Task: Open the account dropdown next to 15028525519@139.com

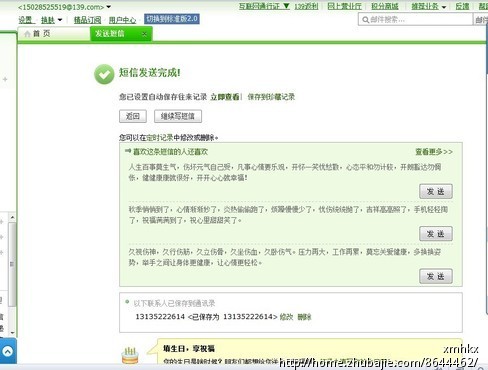Action: click(109, 7)
